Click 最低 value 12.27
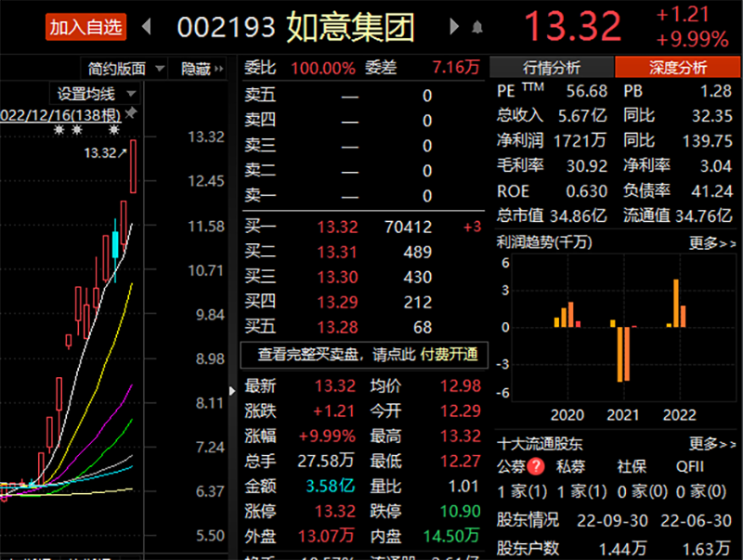Image resolution: width=743 pixels, height=560 pixels. pos(461,461)
